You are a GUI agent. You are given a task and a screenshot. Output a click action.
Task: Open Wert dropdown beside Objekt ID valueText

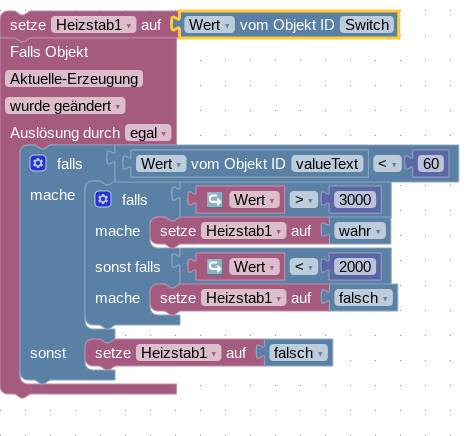161,164
